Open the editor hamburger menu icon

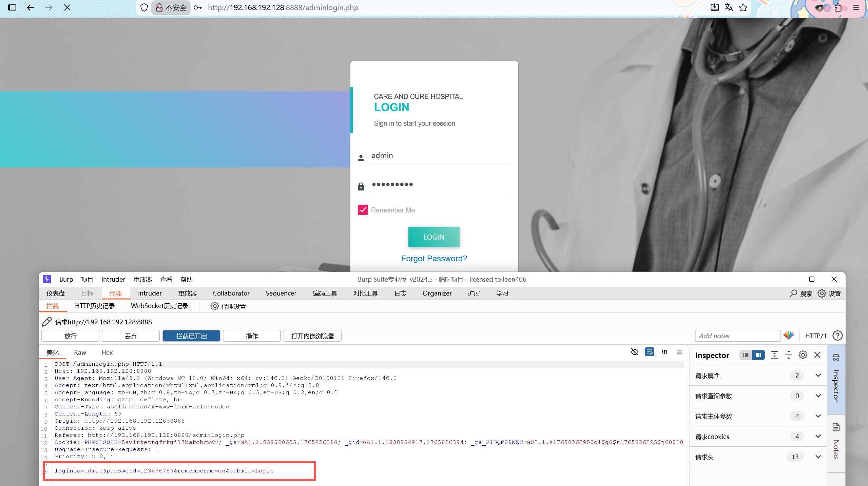679,352
